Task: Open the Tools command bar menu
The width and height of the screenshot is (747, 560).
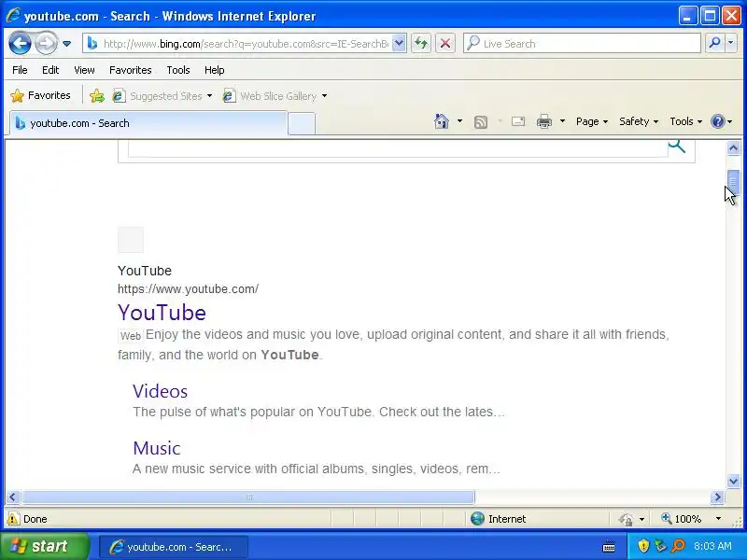Action: point(686,121)
